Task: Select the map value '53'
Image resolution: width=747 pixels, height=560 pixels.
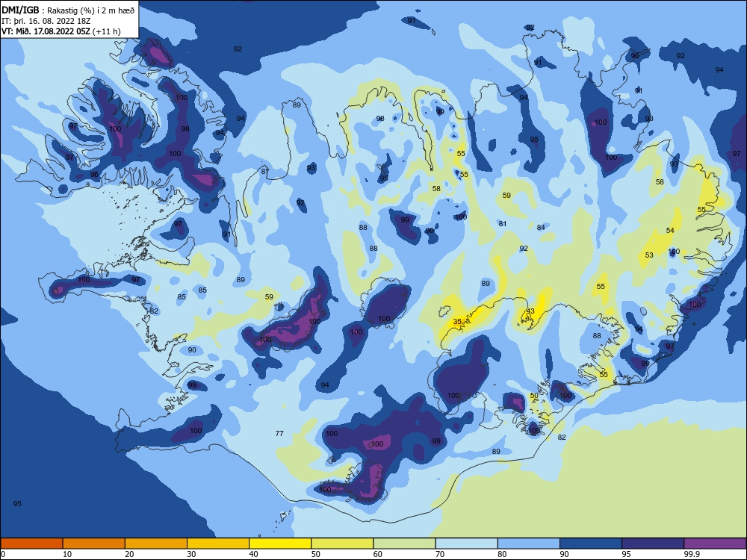Action: (649, 255)
